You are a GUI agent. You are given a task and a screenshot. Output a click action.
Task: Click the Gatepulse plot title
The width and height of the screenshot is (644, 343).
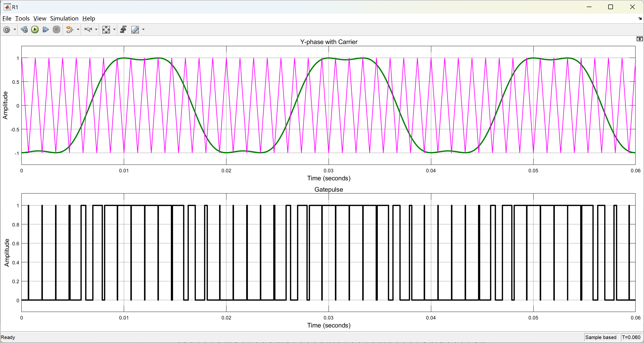pyautogui.click(x=329, y=189)
